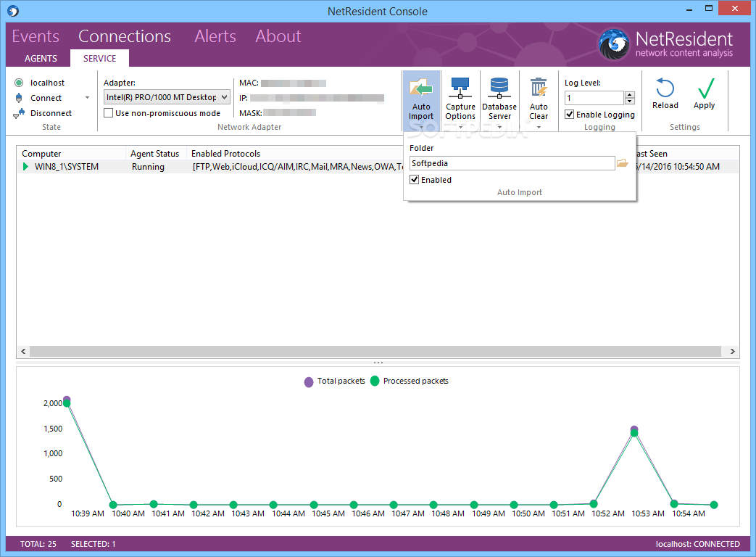The image size is (756, 557).
Task: Open the Events menu
Action: coord(36,36)
